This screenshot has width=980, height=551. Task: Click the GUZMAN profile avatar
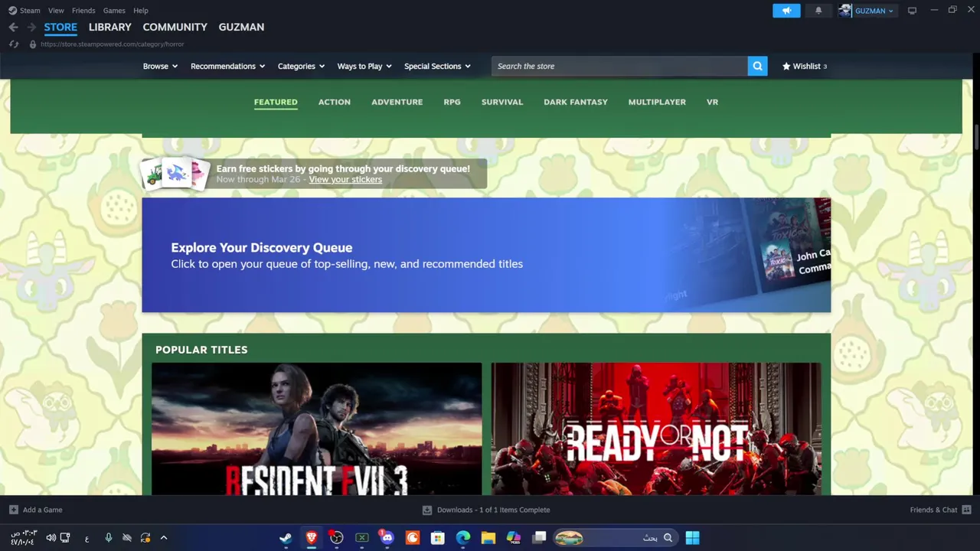tap(845, 11)
